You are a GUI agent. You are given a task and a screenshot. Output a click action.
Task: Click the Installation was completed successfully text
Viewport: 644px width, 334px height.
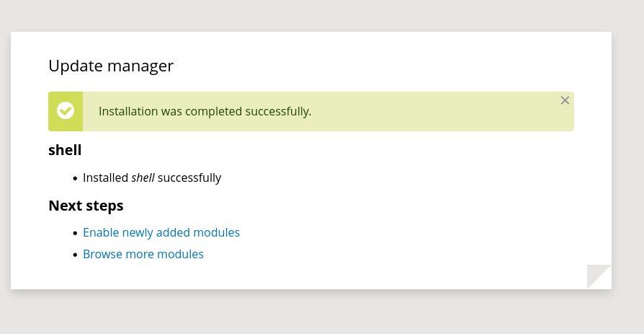(x=205, y=112)
